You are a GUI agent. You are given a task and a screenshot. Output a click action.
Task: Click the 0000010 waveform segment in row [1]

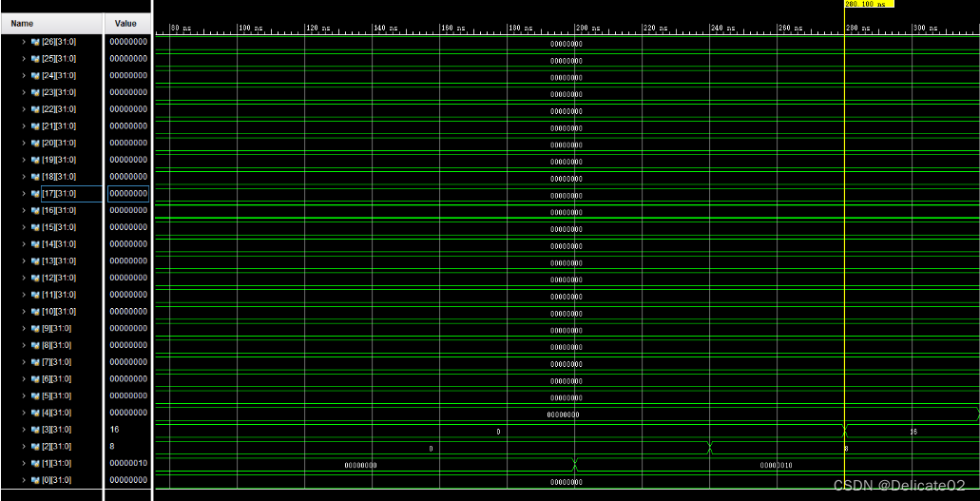tap(777, 465)
